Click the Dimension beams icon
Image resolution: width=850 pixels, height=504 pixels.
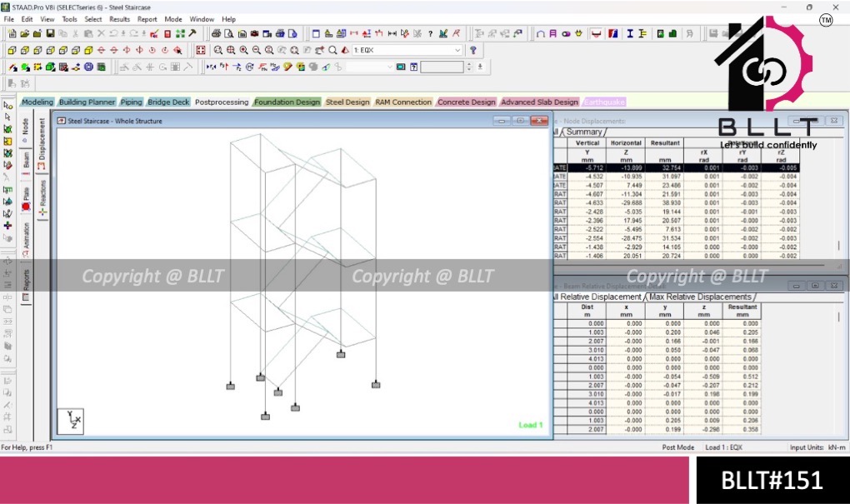tap(392, 33)
